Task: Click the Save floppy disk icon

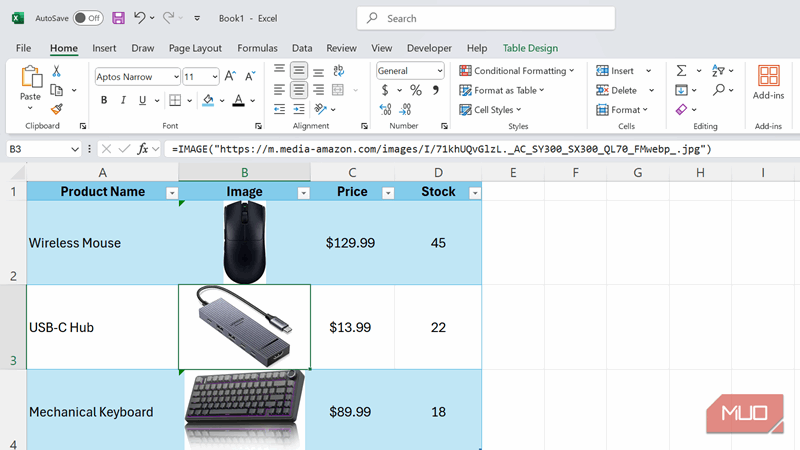Action: click(118, 18)
